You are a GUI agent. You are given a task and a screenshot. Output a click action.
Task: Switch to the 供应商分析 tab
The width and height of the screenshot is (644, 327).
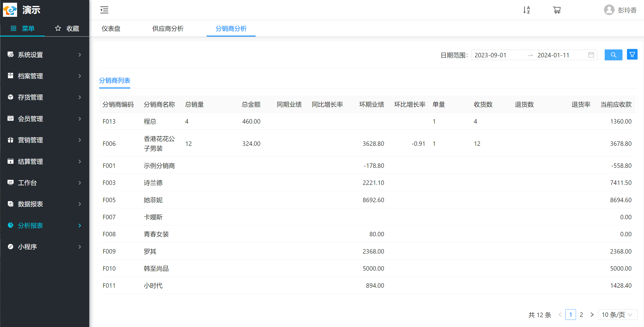click(x=168, y=28)
